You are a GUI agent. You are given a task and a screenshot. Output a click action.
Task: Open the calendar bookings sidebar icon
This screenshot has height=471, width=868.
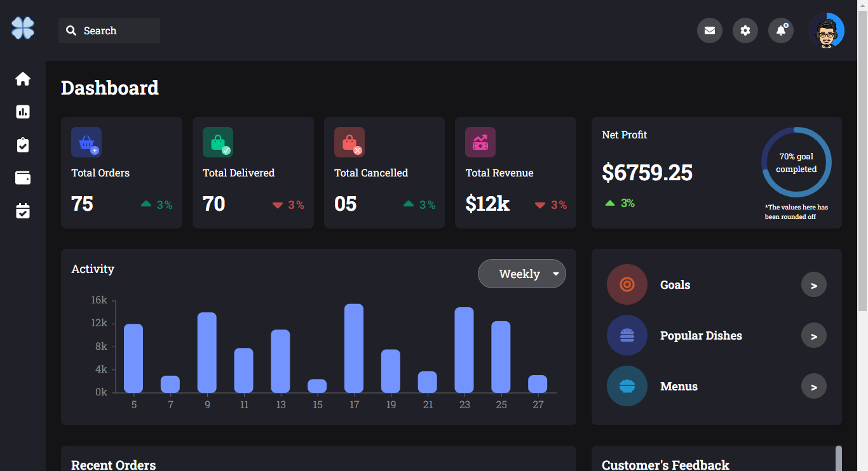pyautogui.click(x=22, y=211)
